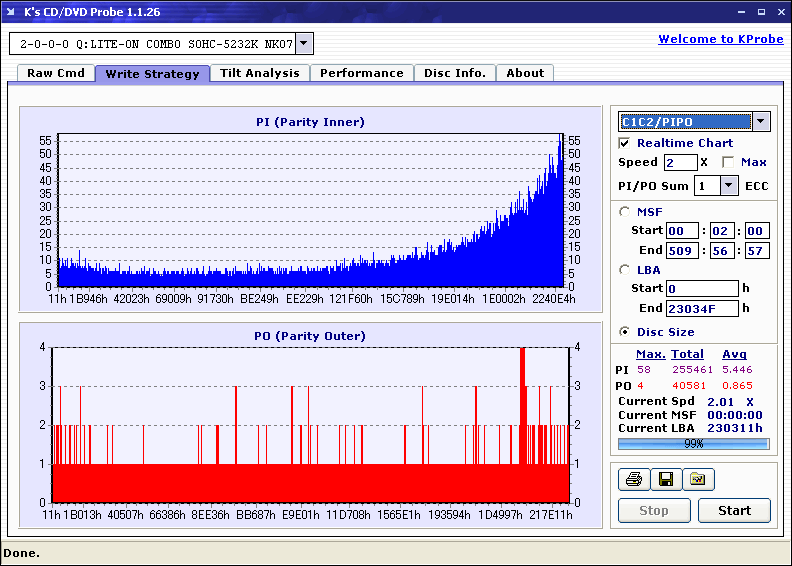Open the LITE-ON drive selection dropdown
The height and width of the screenshot is (566, 792).
304,44
